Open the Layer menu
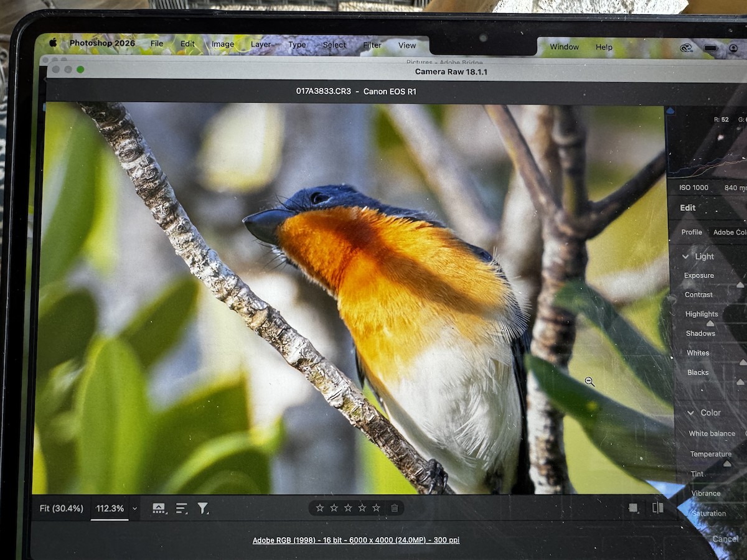Viewport: 747px width, 560px height. 261,44
